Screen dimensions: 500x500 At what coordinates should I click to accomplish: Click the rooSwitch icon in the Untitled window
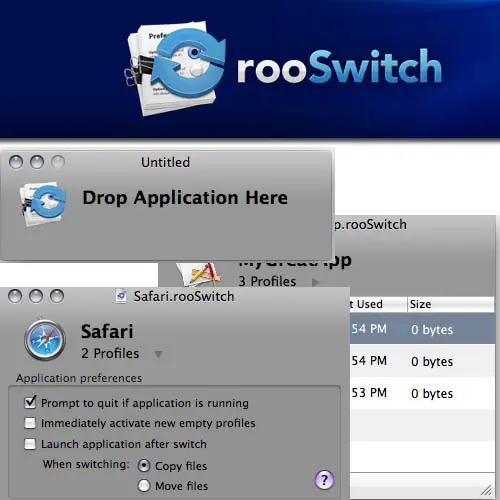[43, 204]
